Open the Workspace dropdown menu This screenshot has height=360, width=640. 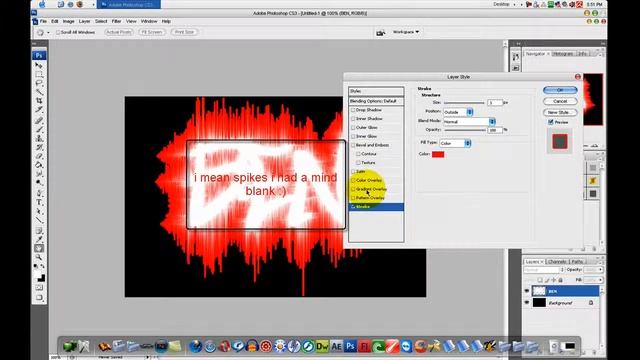(406, 32)
